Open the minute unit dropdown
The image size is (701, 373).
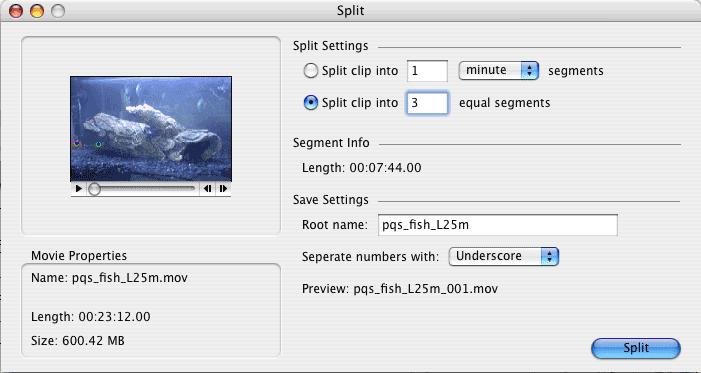coord(498,71)
